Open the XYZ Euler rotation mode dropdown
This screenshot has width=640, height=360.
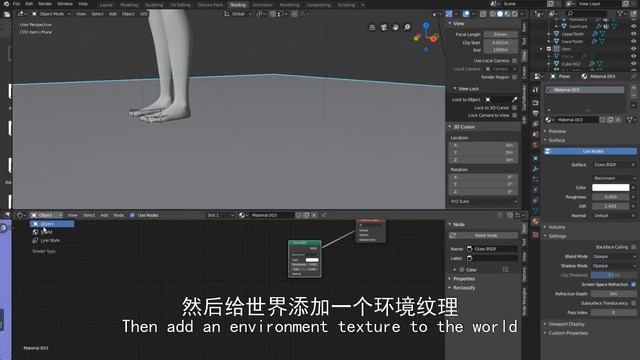[x=484, y=202]
